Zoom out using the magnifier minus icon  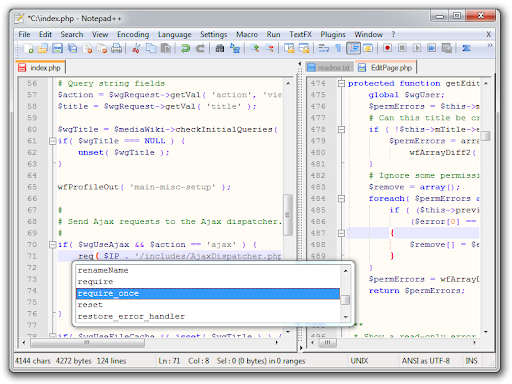pyautogui.click(x=269, y=49)
